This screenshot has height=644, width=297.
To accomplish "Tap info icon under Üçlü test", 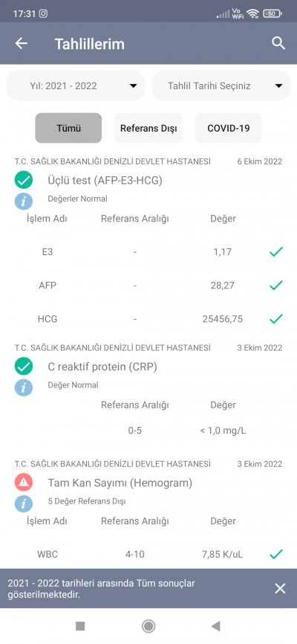I will pos(23,202).
